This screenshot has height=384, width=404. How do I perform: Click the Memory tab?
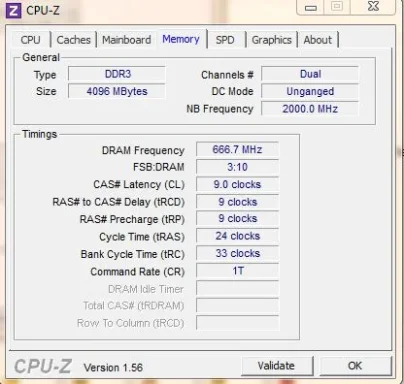pyautogui.click(x=181, y=39)
